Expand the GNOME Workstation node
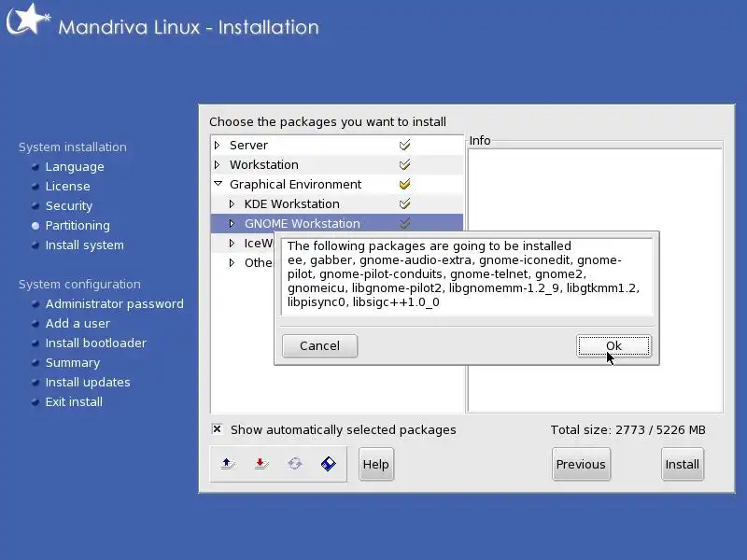This screenshot has height=560, width=747. coord(232,223)
